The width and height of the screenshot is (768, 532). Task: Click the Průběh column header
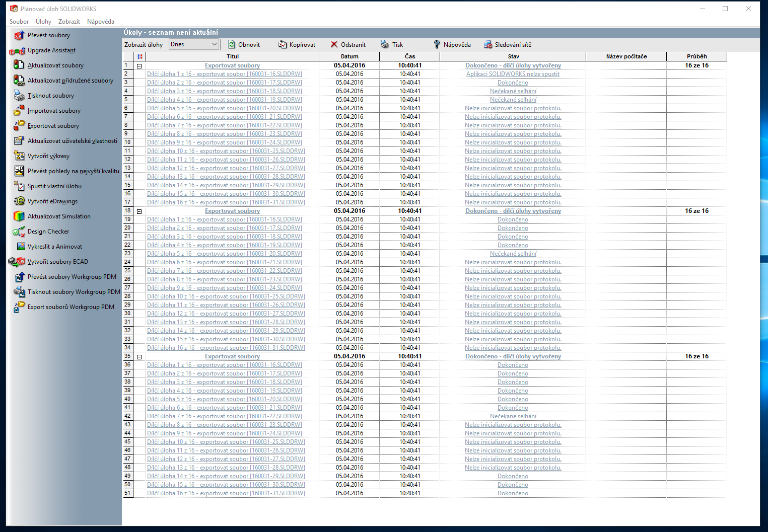coord(697,56)
